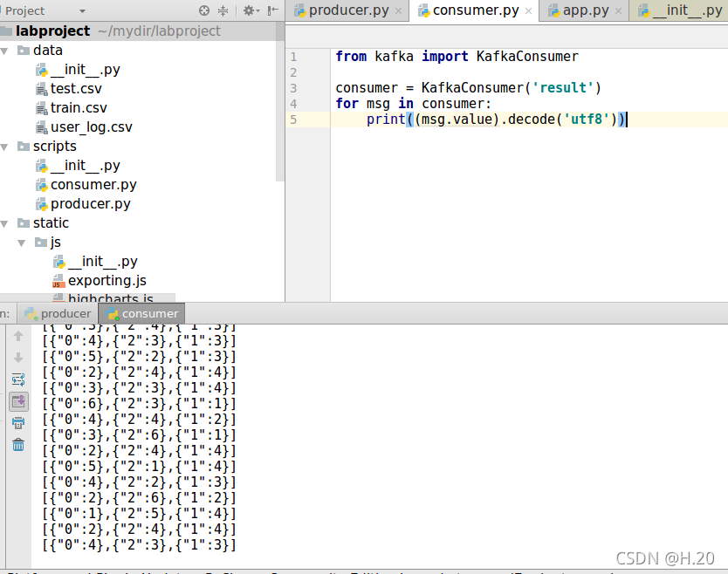Select exporting.js in project tree
Screen dimensions: 728x574
pos(106,281)
